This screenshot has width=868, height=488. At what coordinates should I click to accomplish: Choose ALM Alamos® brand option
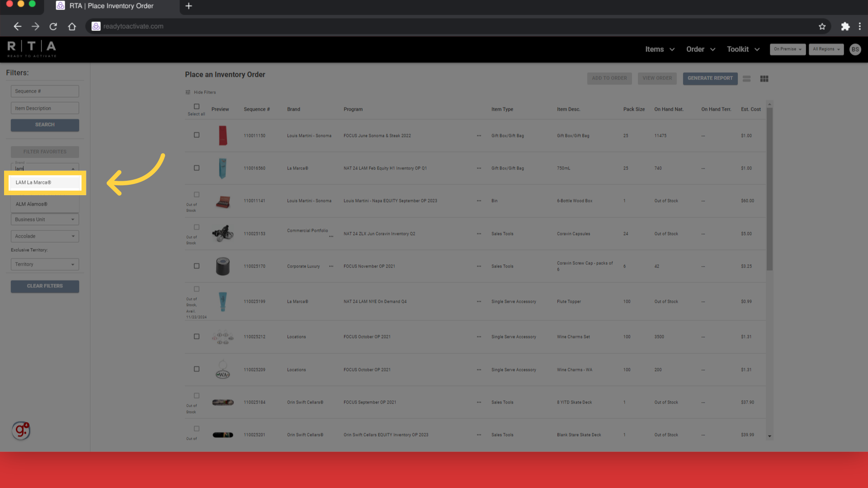tap(45, 204)
